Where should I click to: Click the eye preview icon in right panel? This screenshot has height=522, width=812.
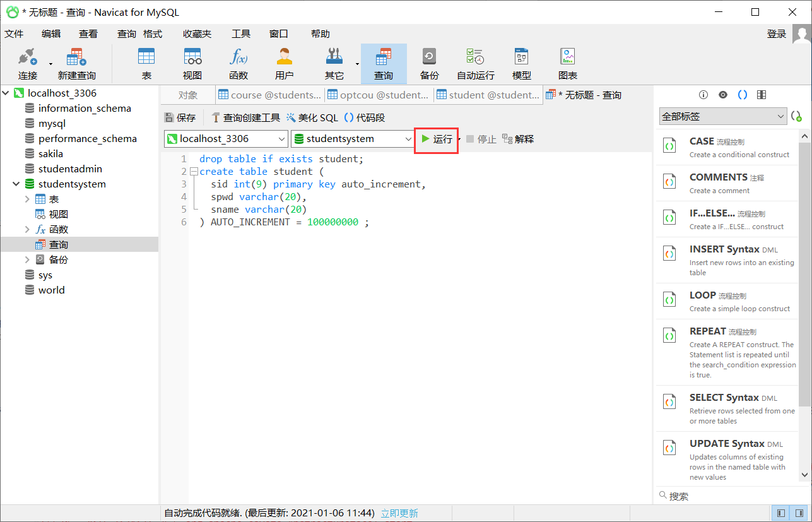pos(723,95)
